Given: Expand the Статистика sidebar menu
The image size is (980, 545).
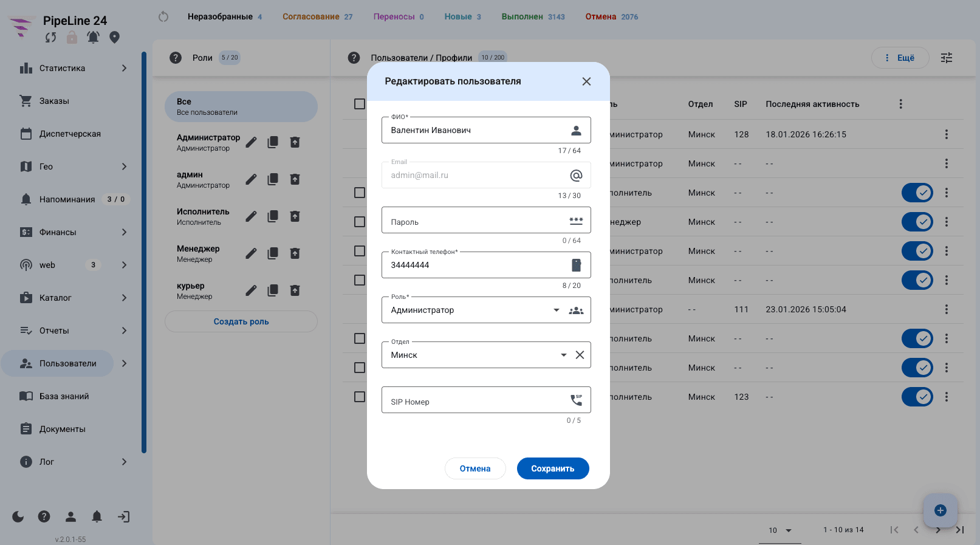Looking at the screenshot, I should (x=124, y=68).
